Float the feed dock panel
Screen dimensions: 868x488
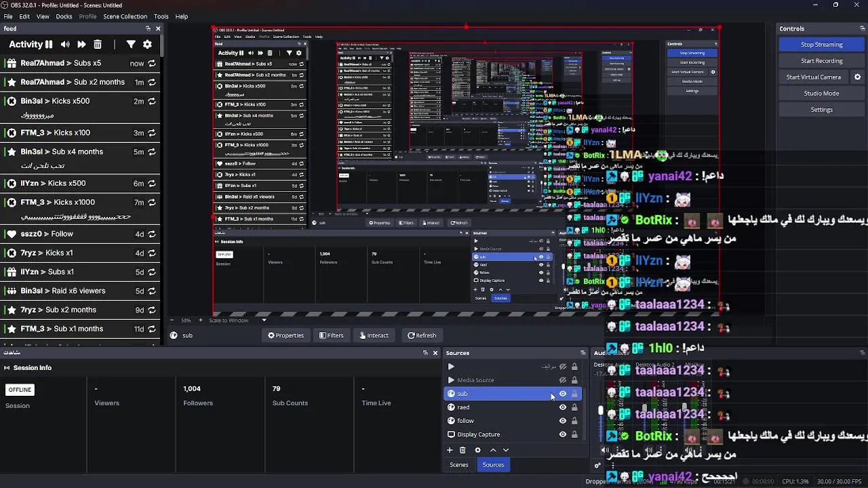(x=148, y=28)
